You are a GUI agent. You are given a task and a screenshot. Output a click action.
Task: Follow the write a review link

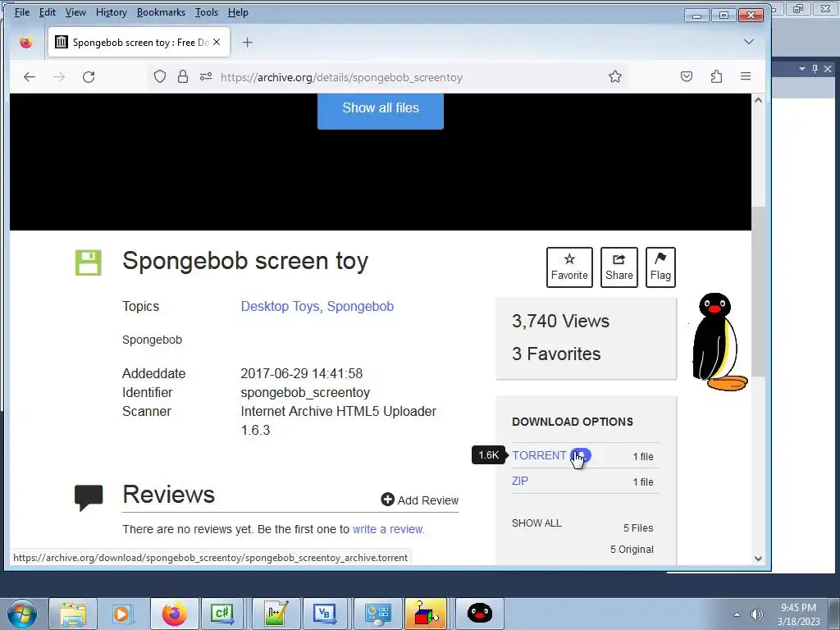click(x=388, y=529)
